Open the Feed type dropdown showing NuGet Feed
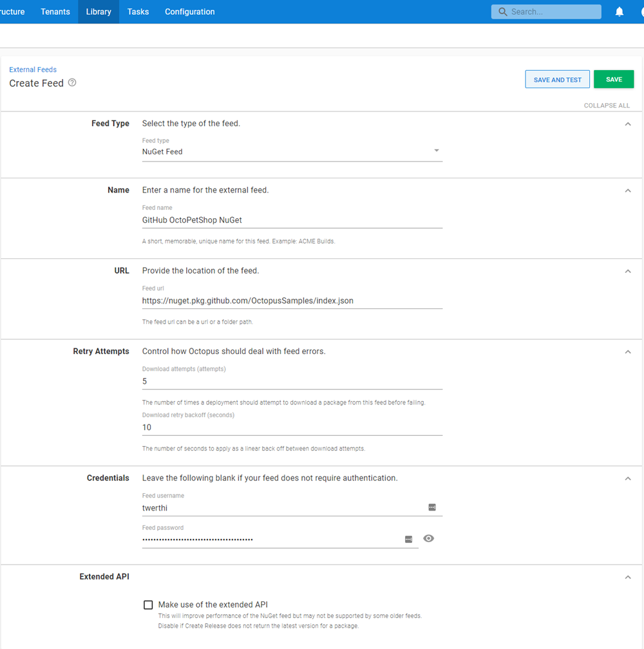The height and width of the screenshot is (649, 644). pyautogui.click(x=437, y=149)
